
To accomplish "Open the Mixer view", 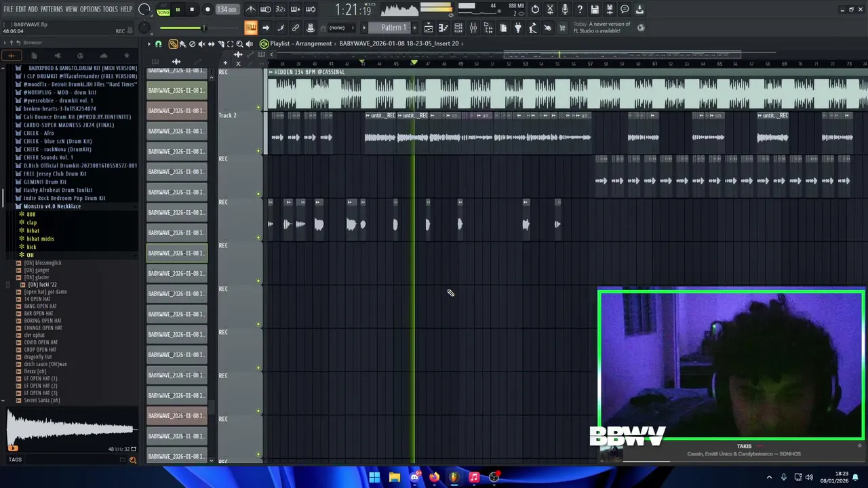I will point(473,28).
